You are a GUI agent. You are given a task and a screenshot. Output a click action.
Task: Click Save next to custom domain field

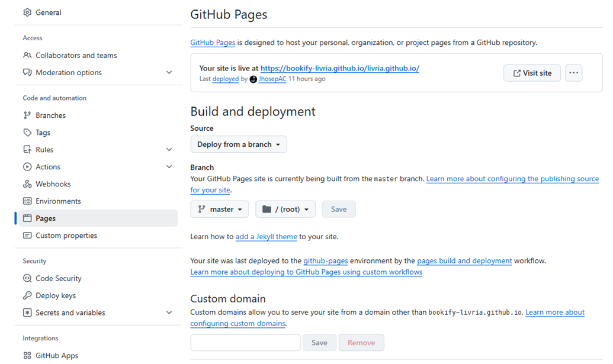point(319,343)
